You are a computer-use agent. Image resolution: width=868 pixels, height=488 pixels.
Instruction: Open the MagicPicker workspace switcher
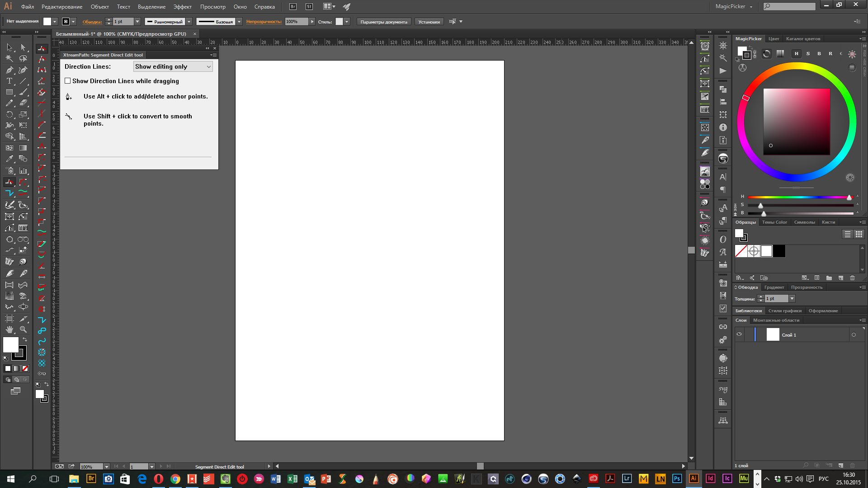(x=734, y=6)
